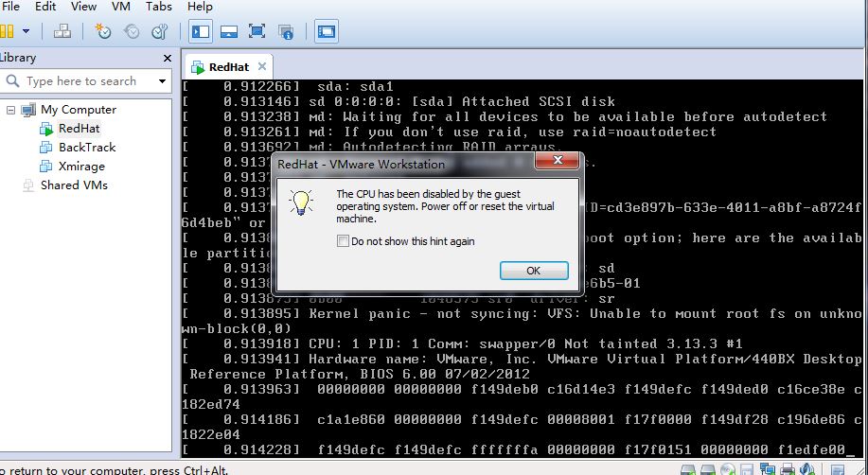Screen dimensions: 868x475
Task: Open the Help menu
Action: pos(200,7)
